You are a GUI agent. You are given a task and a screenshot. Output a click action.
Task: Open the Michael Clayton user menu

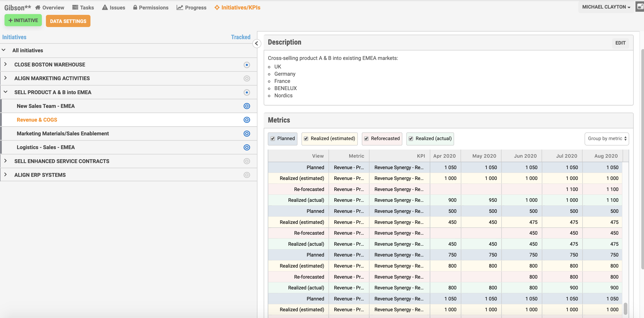pyautogui.click(x=606, y=7)
